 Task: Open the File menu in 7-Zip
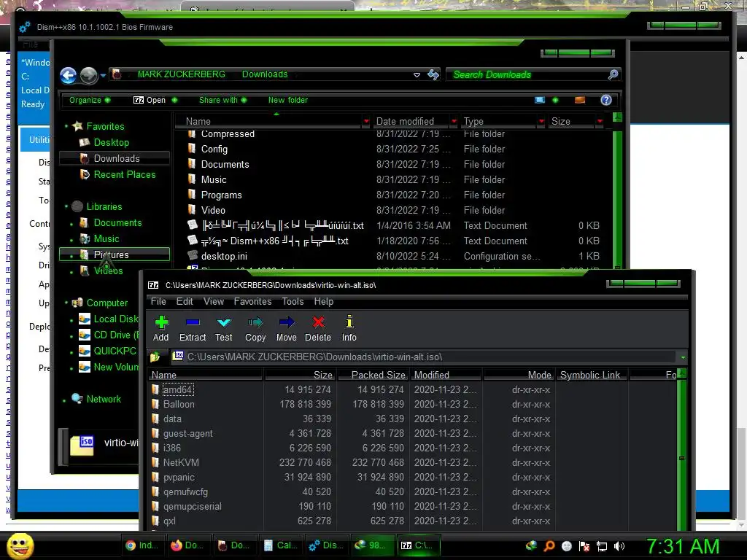tap(158, 301)
